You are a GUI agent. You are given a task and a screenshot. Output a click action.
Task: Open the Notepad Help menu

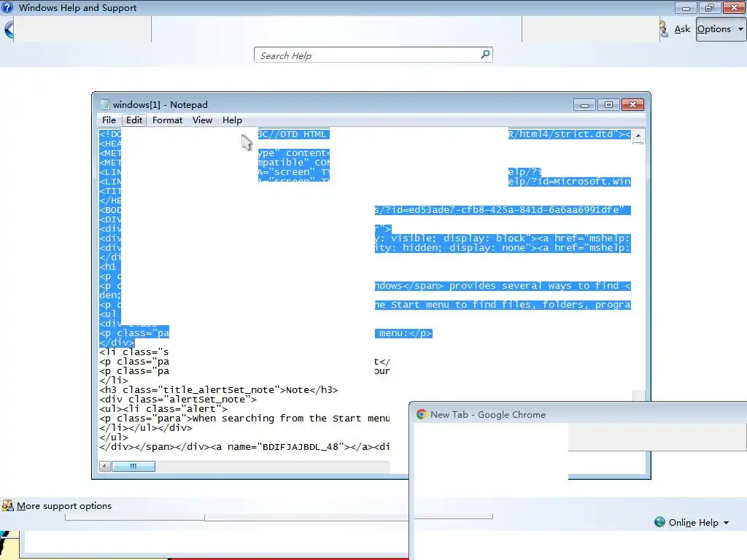click(x=232, y=120)
